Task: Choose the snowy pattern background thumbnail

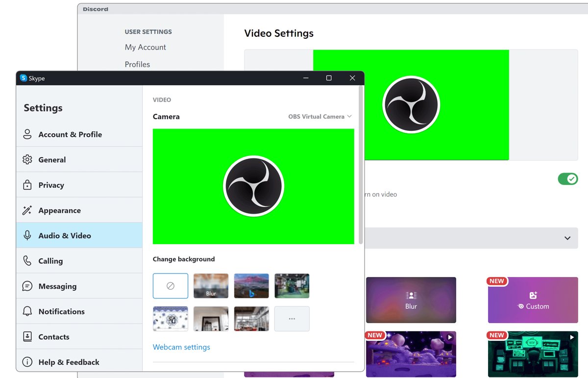Action: [171, 319]
